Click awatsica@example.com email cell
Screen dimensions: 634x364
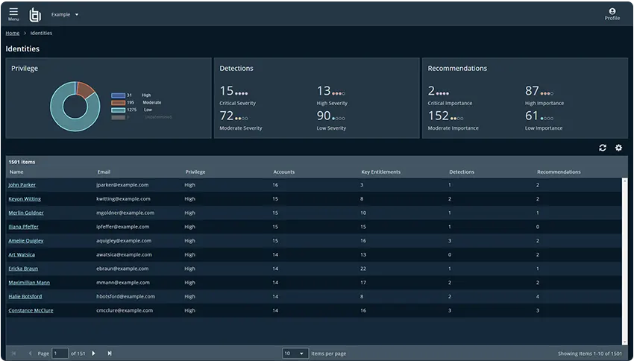(124, 255)
